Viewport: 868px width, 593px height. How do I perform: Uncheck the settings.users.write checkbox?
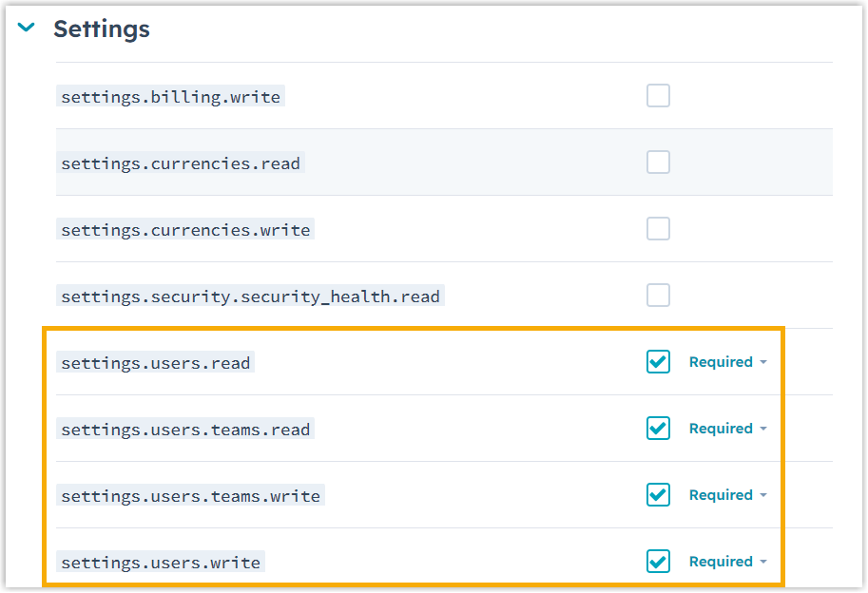coord(658,562)
